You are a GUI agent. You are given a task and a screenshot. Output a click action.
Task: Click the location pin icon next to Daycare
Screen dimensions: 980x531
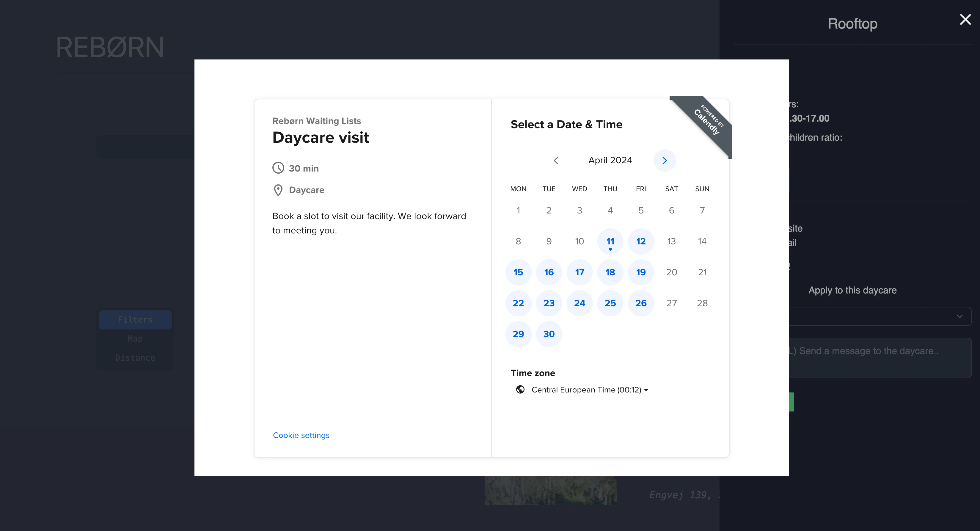[x=278, y=190]
